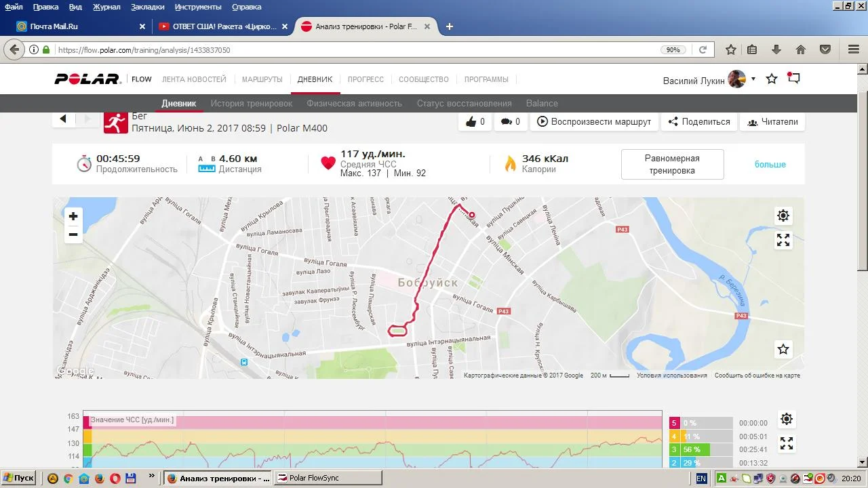Viewport: 868px width, 488px height.
Task: Navigate back in the browser
Action: (14, 49)
